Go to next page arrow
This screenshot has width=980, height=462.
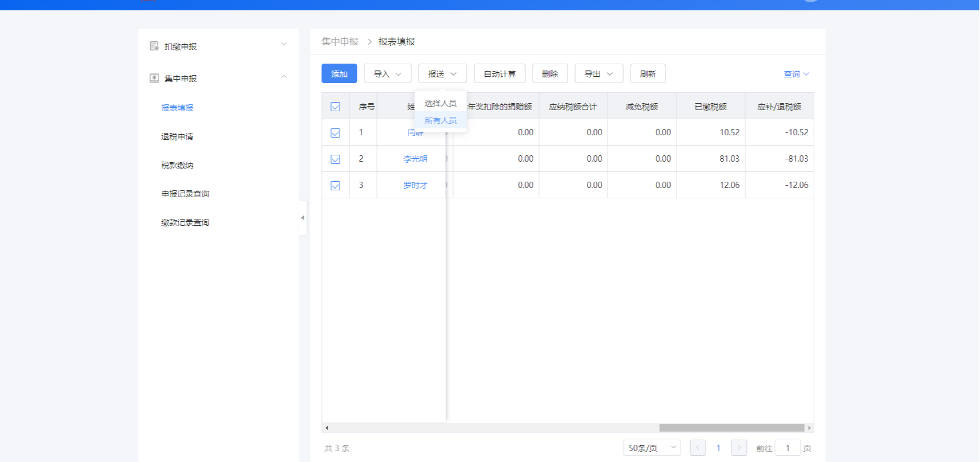739,448
